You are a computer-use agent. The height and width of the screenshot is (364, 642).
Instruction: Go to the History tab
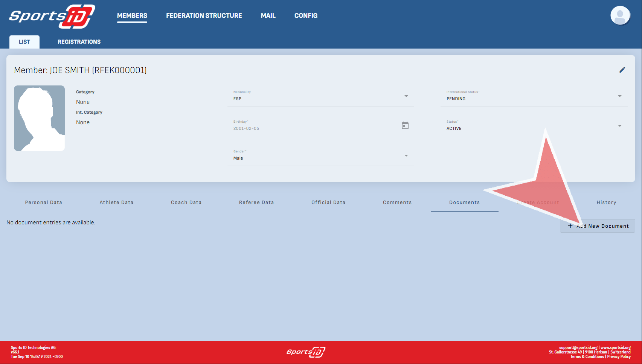pyautogui.click(x=606, y=203)
